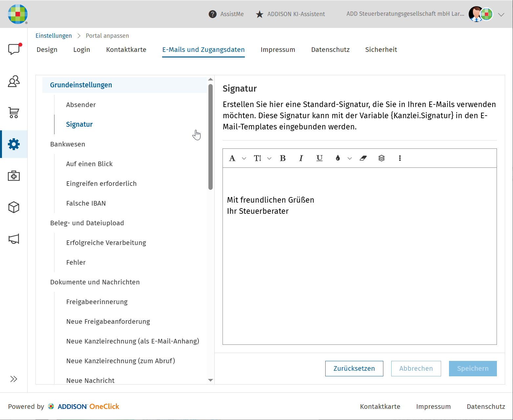
Task: Toggle bold formatting in signature editor
Action: coord(283,158)
